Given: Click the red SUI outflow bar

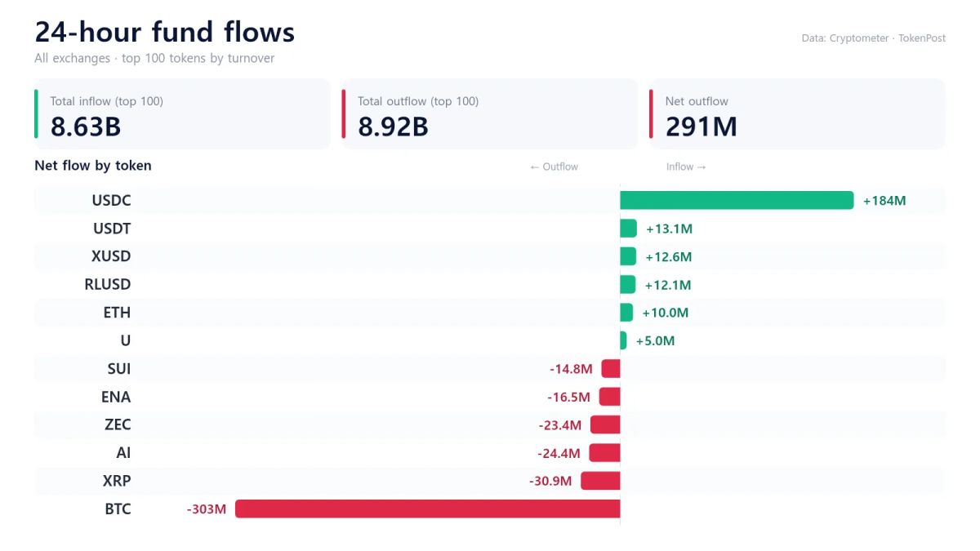Looking at the screenshot, I should 611,369.
